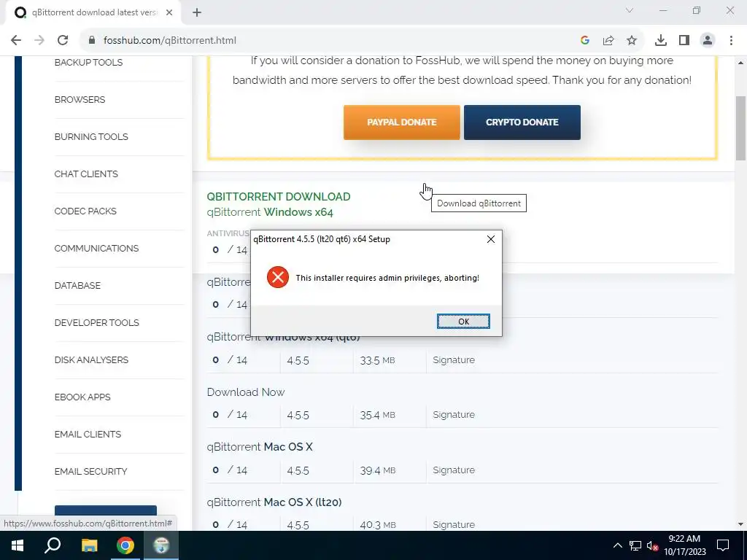Select the installer icon on the taskbar

(161, 545)
